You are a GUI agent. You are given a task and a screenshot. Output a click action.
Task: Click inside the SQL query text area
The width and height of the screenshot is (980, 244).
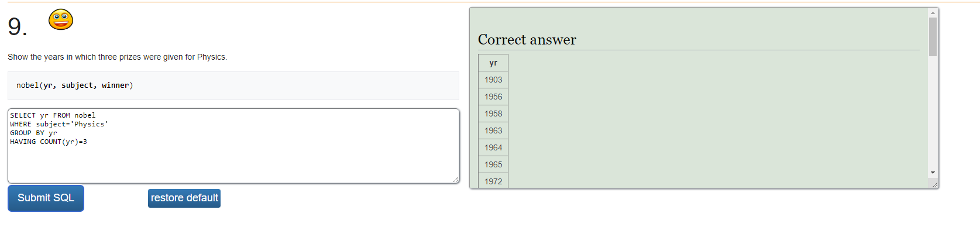point(233,146)
